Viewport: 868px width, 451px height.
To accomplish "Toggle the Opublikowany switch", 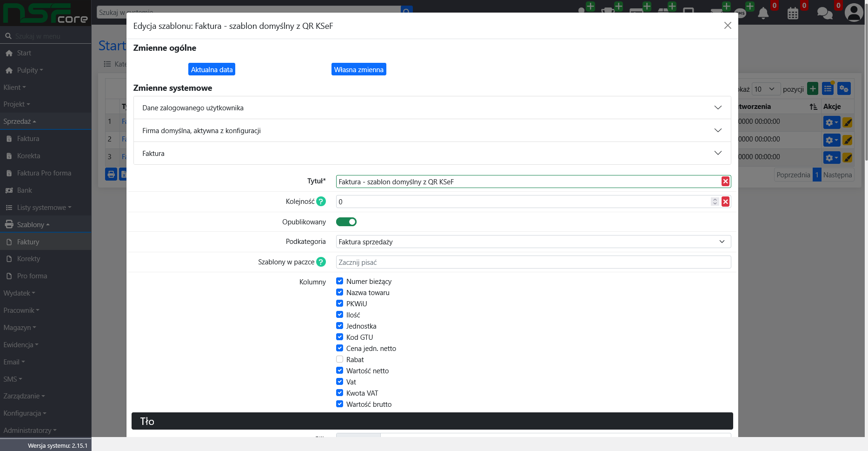I will click(346, 222).
